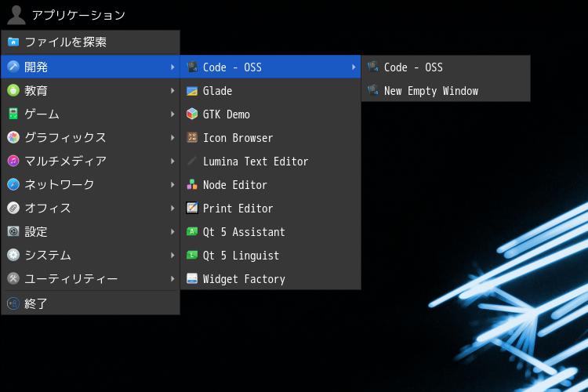The image size is (588, 392).
Task: Click the Qt 5 Linguist icon
Action: pos(192,255)
